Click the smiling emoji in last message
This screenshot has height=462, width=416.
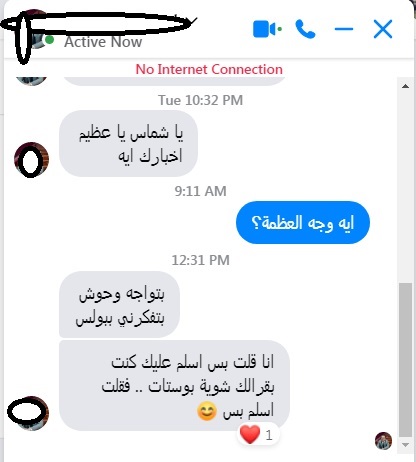207,411
